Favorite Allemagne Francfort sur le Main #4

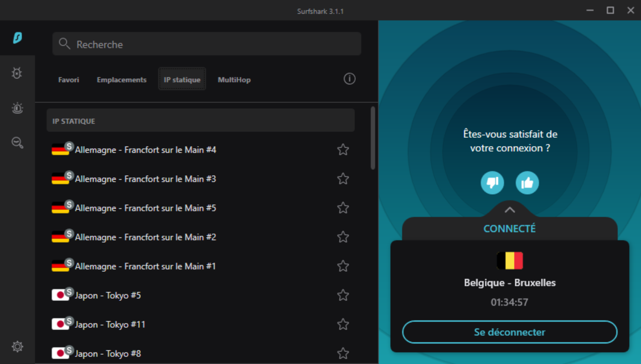343,149
